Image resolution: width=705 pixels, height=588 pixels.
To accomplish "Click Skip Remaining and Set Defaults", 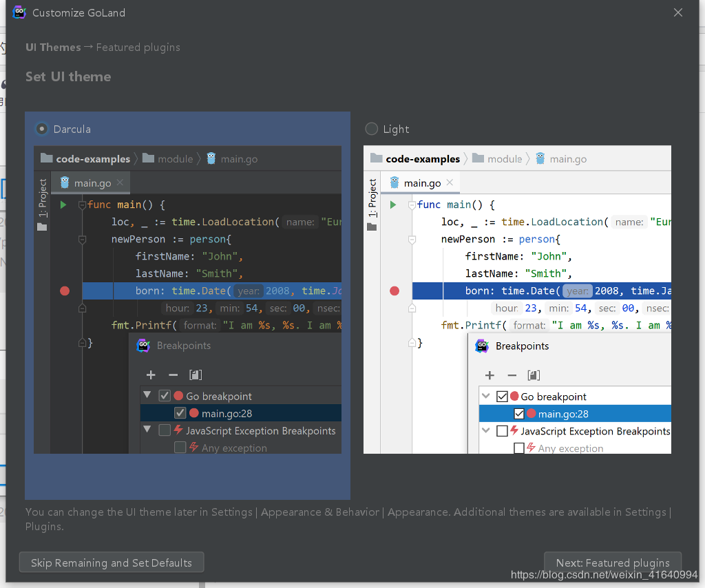I will point(112,563).
